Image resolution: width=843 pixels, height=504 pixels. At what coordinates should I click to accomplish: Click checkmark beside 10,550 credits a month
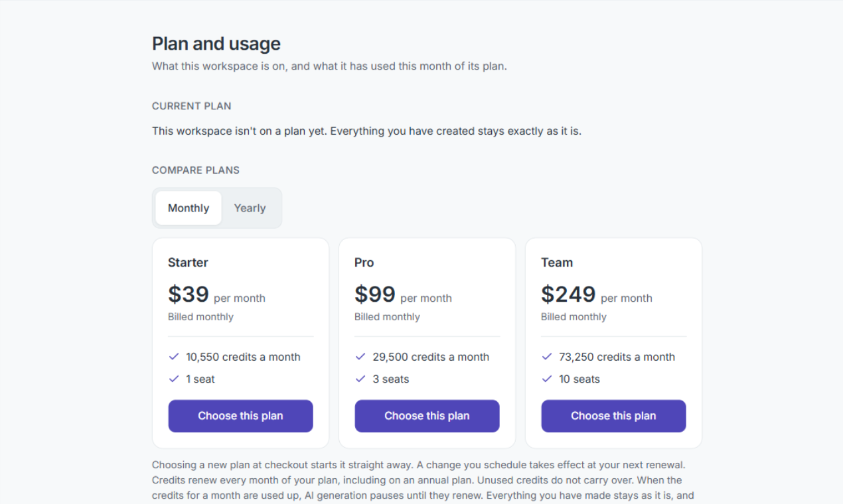tap(174, 357)
